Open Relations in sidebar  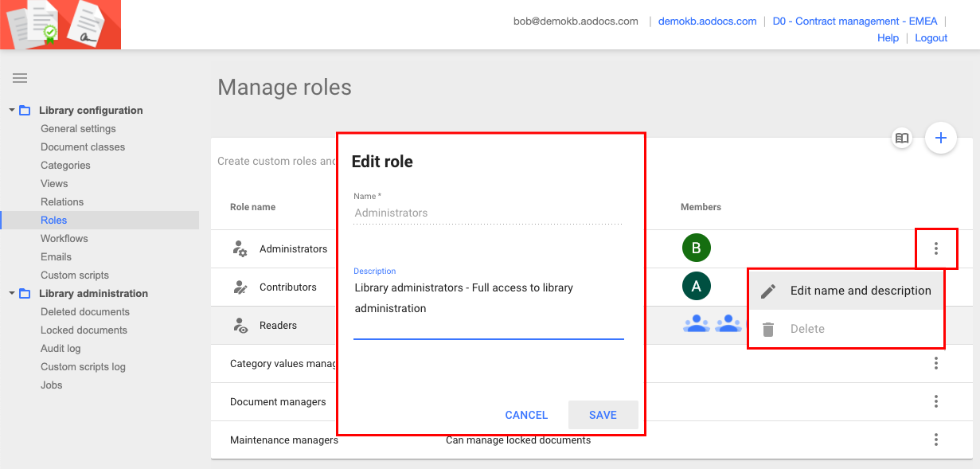coord(62,202)
